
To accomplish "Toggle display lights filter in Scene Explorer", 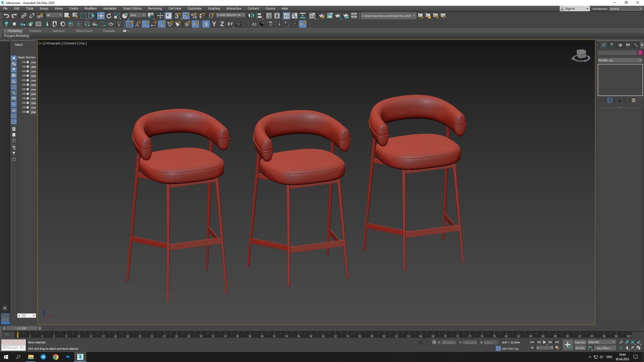I will 14,70.
